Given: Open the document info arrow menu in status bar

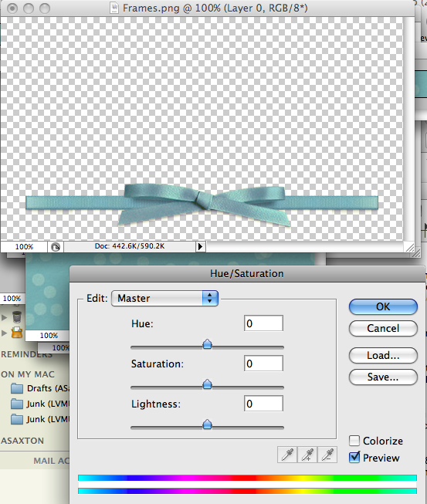Looking at the screenshot, I should (x=200, y=246).
